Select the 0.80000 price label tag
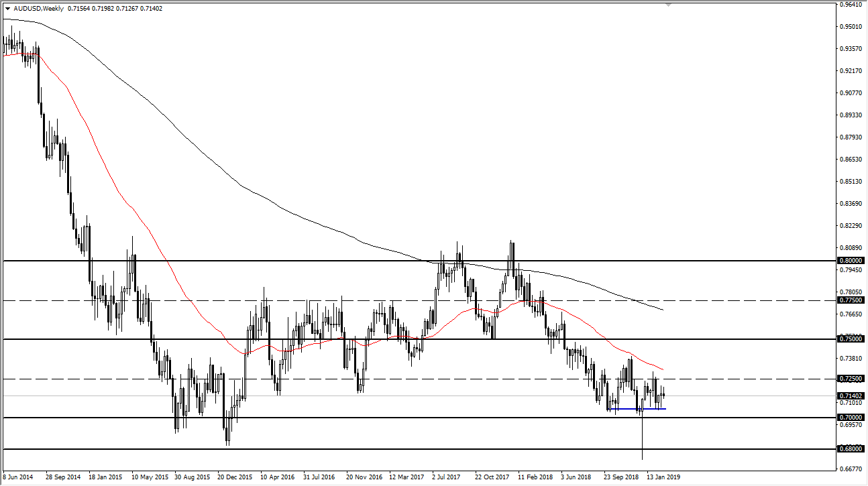This screenshot has width=868, height=486. click(x=851, y=260)
